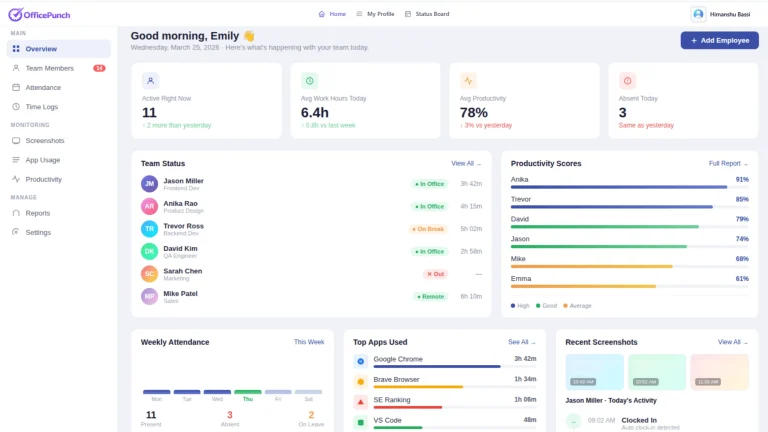Expand Top Apps Used with See All
The height and width of the screenshot is (432, 768).
522,342
